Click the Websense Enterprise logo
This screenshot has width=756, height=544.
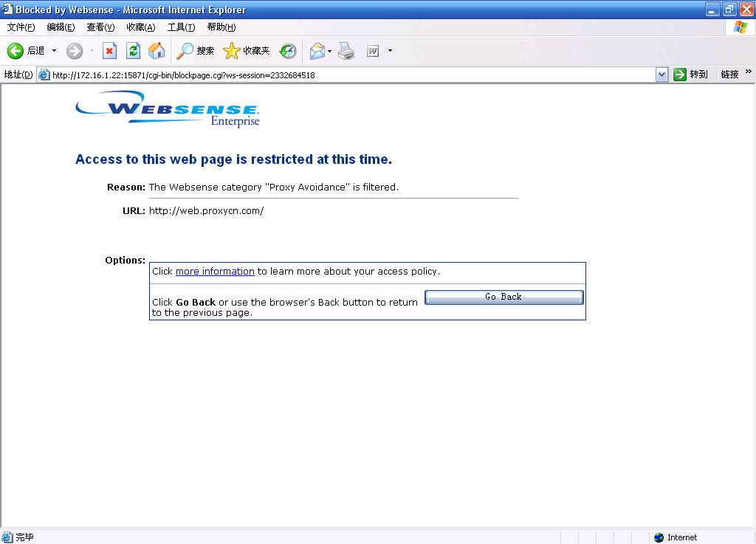168,109
